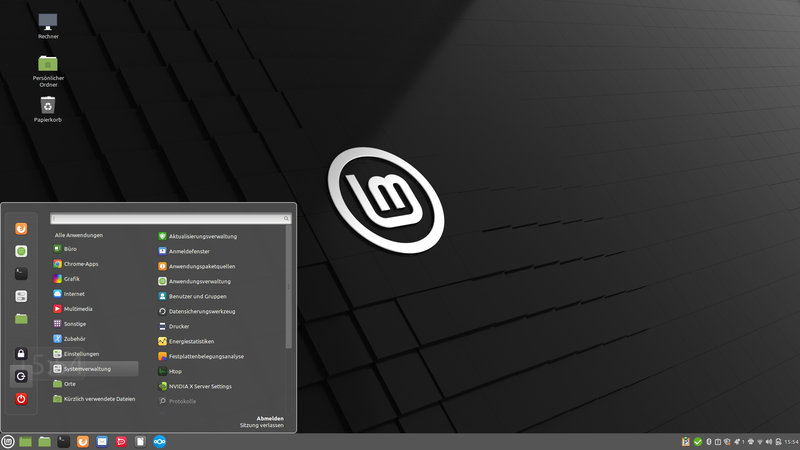Open the notifications bell in the tray
This screenshot has width=800, height=450.
(737, 442)
